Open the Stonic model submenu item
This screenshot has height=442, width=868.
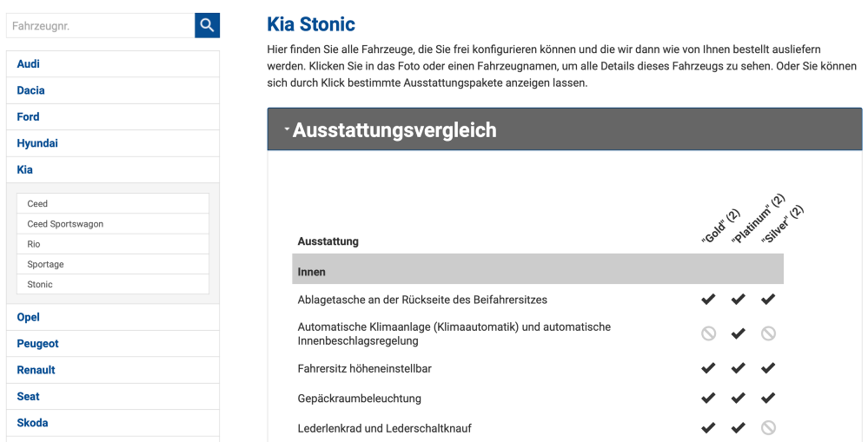pyautogui.click(x=40, y=285)
